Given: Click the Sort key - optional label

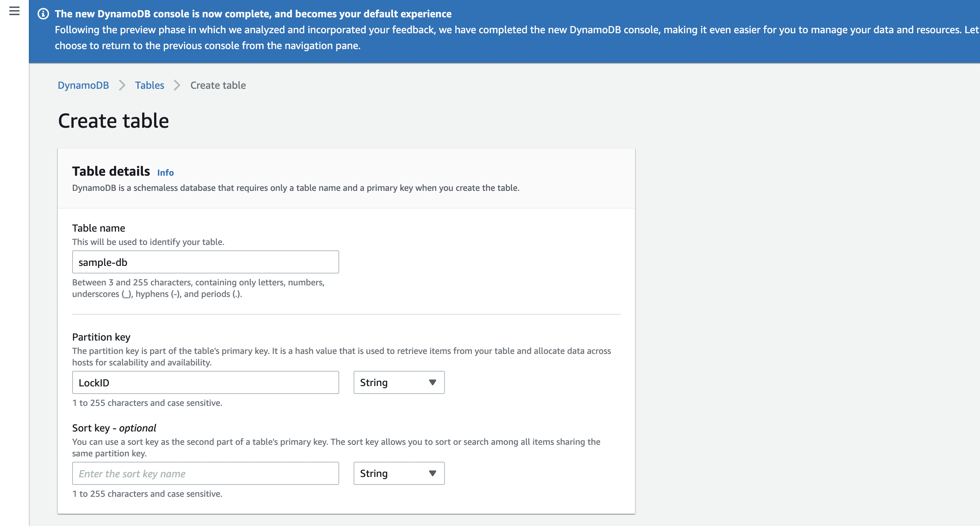Looking at the screenshot, I should point(114,428).
